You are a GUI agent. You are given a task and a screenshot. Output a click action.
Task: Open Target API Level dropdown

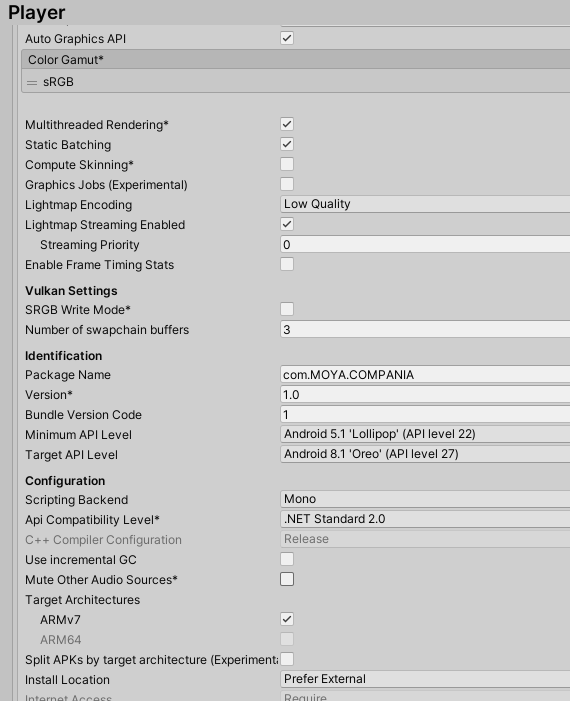[425, 454]
